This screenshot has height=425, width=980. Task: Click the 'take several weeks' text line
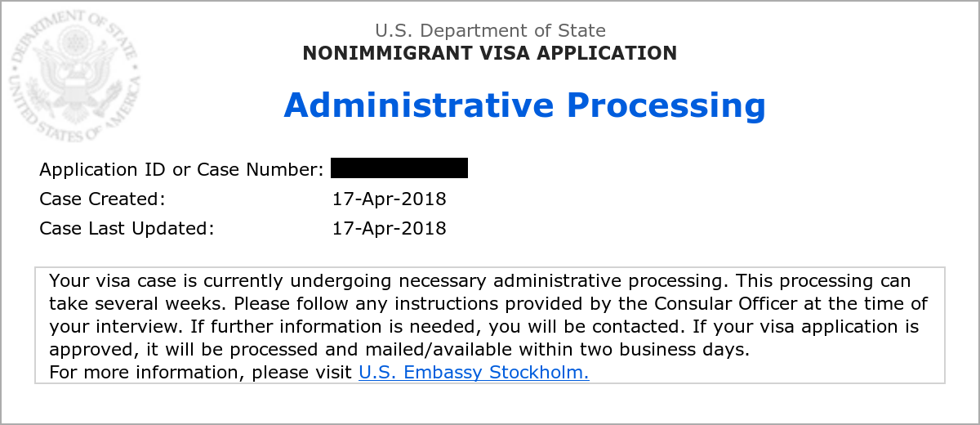click(488, 304)
